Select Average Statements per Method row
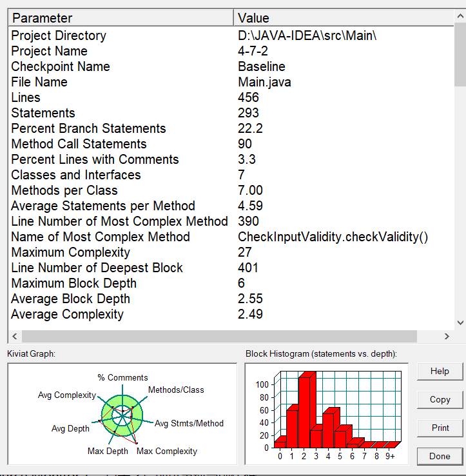The image size is (466, 476). point(231,206)
